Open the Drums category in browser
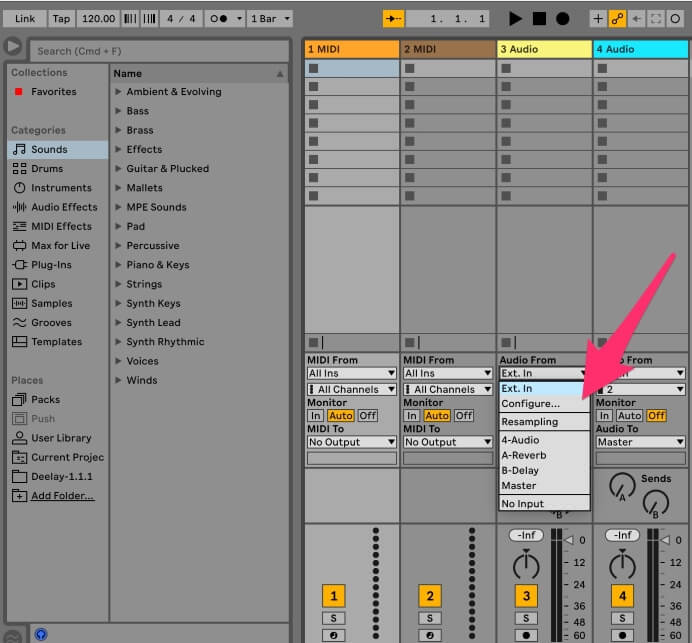The image size is (692, 643). (x=47, y=169)
